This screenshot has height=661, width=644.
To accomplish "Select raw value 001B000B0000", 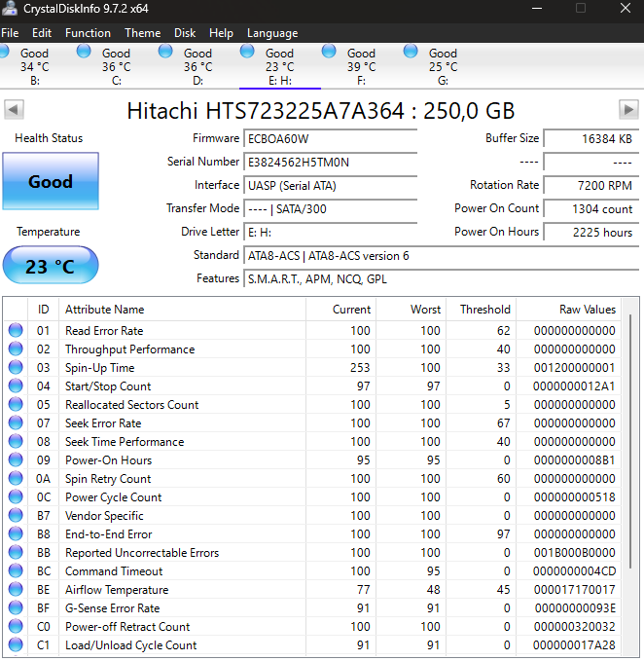I will pos(575,553).
